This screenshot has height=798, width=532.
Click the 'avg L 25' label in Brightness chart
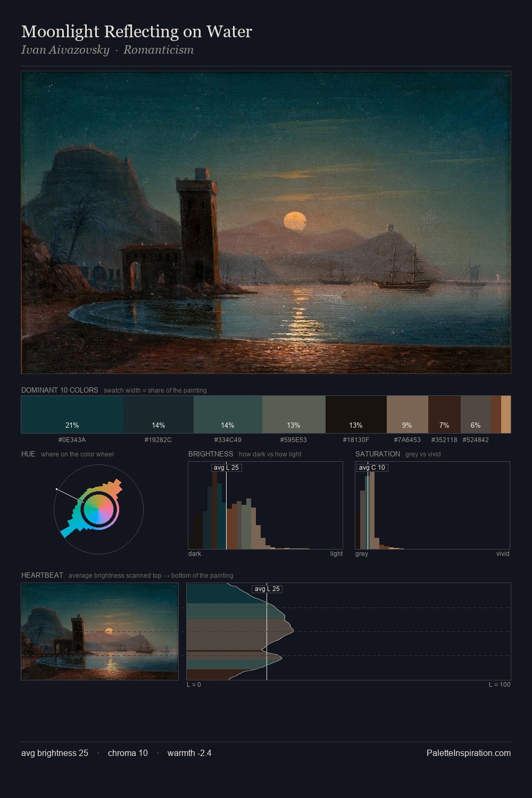[226, 468]
